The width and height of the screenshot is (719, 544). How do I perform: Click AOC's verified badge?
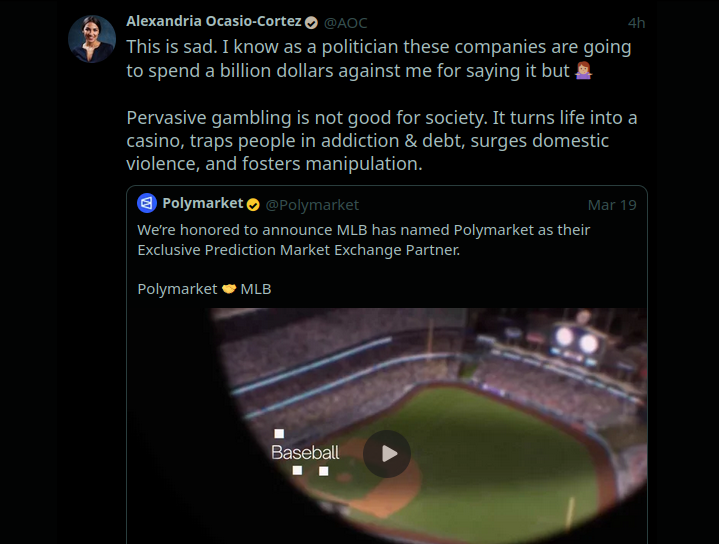[x=311, y=22]
